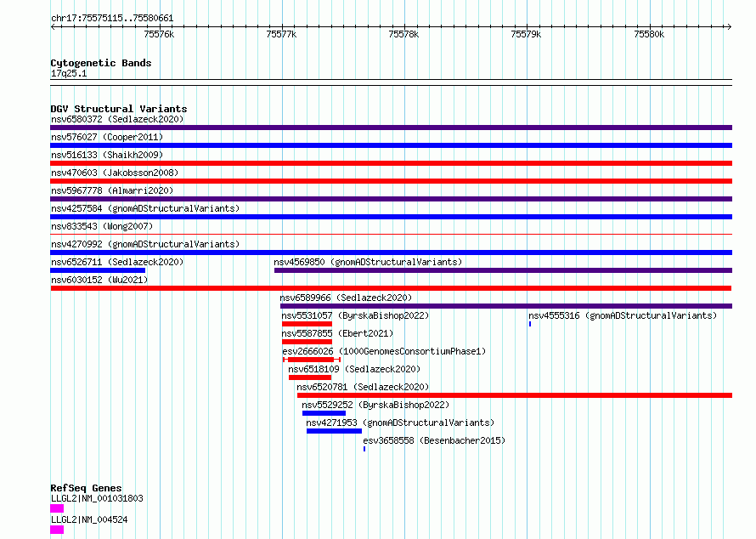Click the tiny blue mark under nsv4555316
The width and height of the screenshot is (756, 539).
coord(530,324)
